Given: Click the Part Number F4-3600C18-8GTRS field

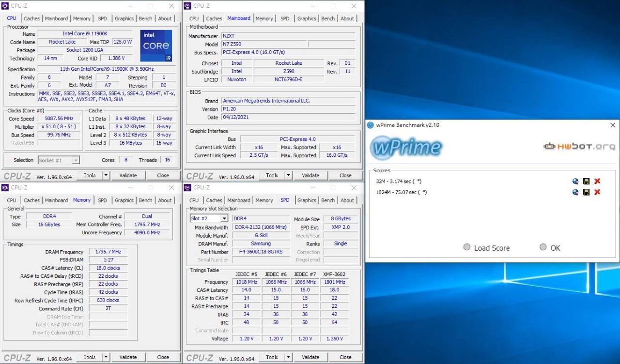Looking at the screenshot, I should 261,252.
